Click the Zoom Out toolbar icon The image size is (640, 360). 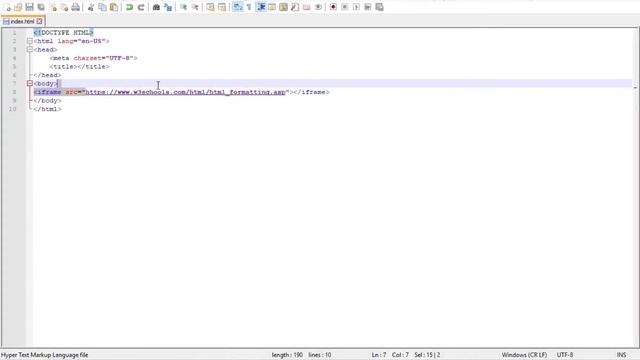[195, 7]
